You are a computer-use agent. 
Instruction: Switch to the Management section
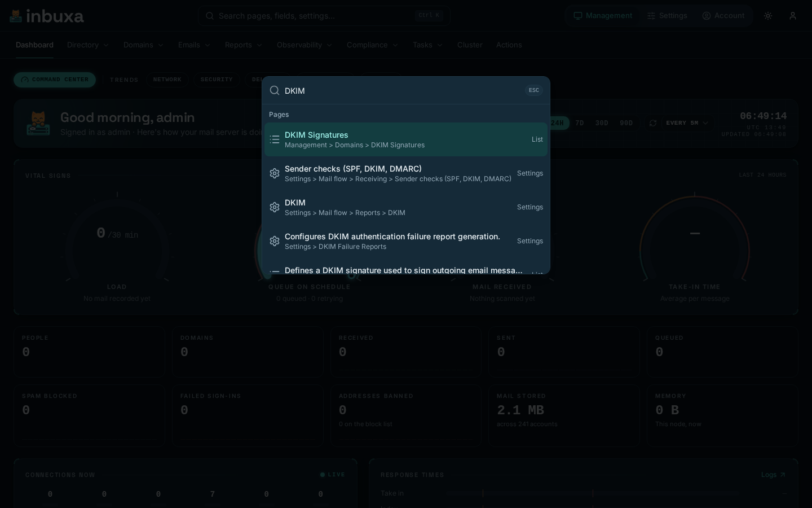point(603,16)
